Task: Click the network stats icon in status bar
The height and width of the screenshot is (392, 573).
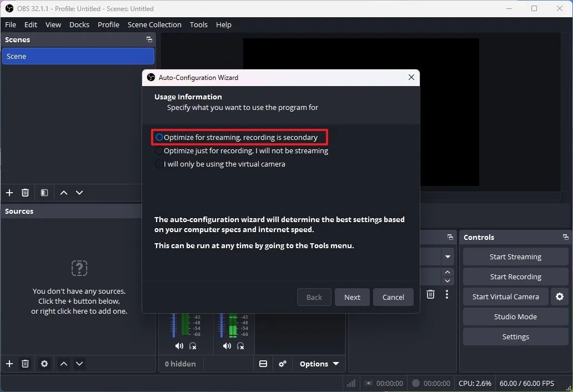Action: (x=351, y=383)
